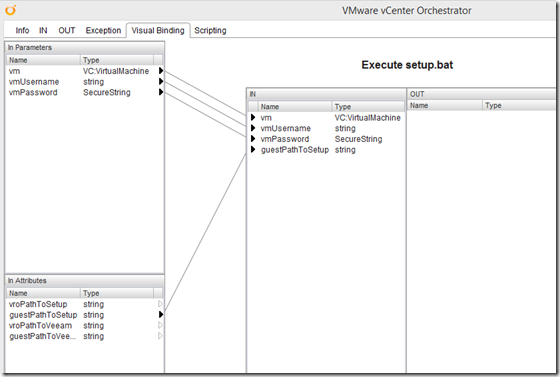560x377 pixels.
Task: Click Type column header in IN panel
Action: tap(368, 106)
